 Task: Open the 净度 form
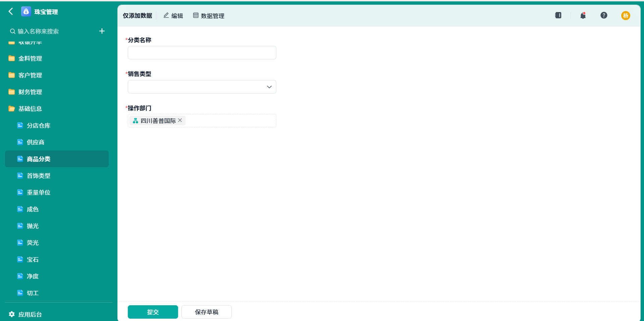point(57,276)
